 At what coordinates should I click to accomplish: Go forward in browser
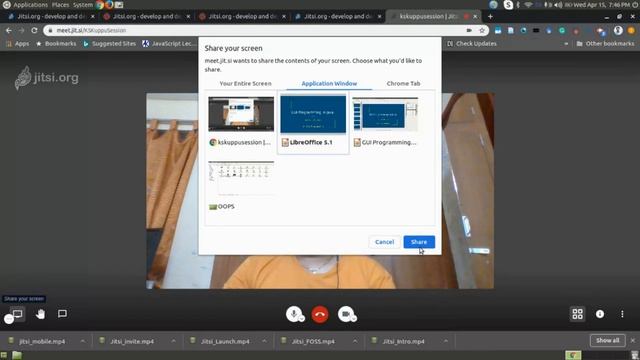pos(21,30)
